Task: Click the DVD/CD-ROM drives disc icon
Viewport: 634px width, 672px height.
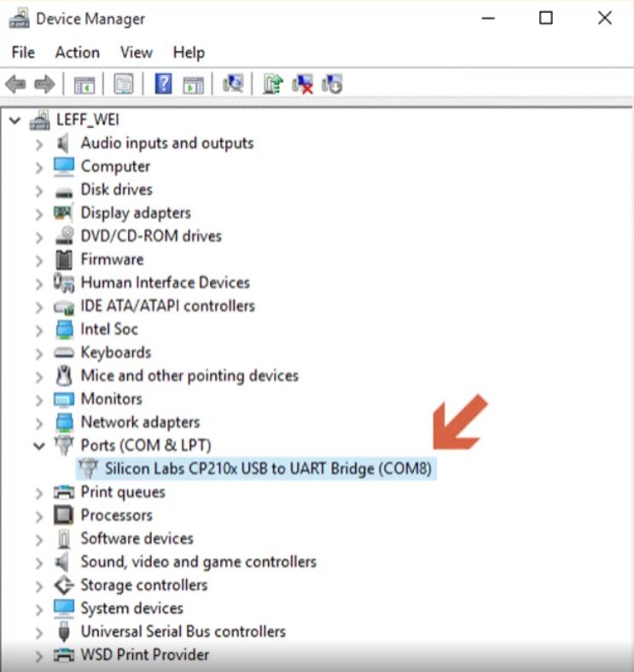Action: (64, 235)
